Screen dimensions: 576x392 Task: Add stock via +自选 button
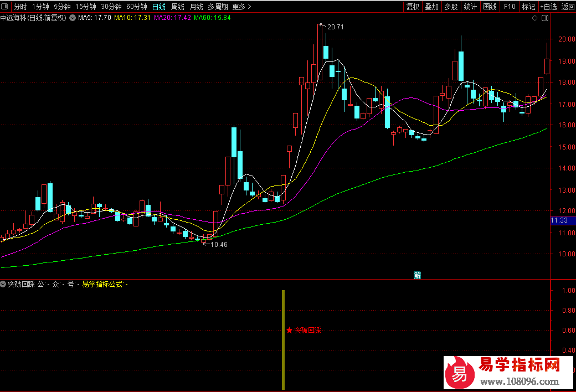(548, 7)
